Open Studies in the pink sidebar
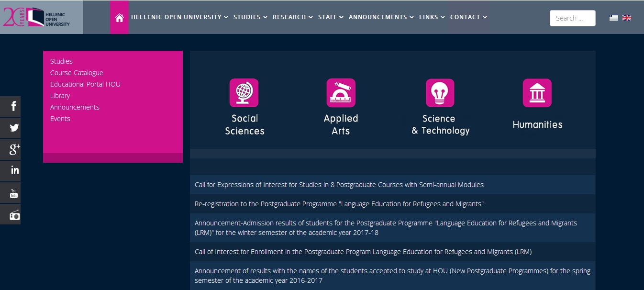 coord(61,61)
